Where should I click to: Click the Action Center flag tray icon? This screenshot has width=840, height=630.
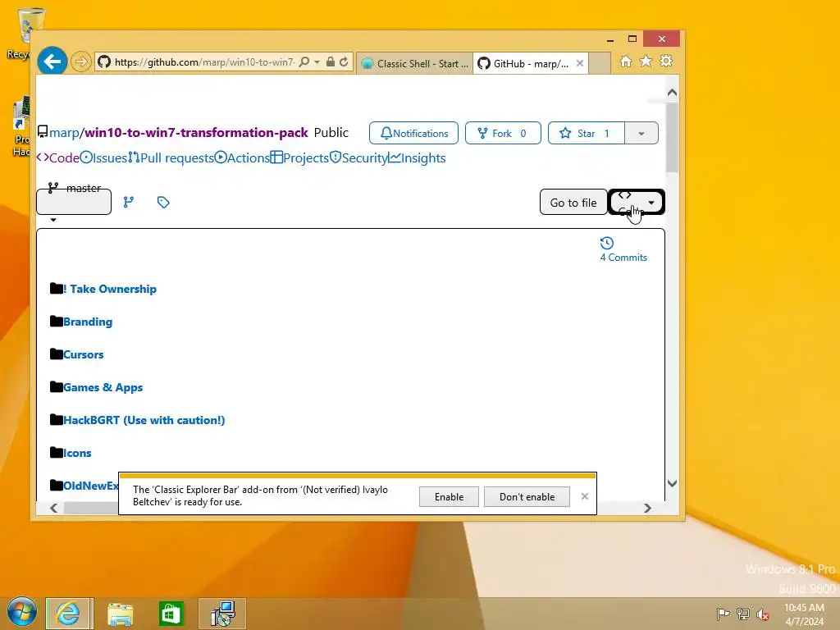(x=723, y=614)
